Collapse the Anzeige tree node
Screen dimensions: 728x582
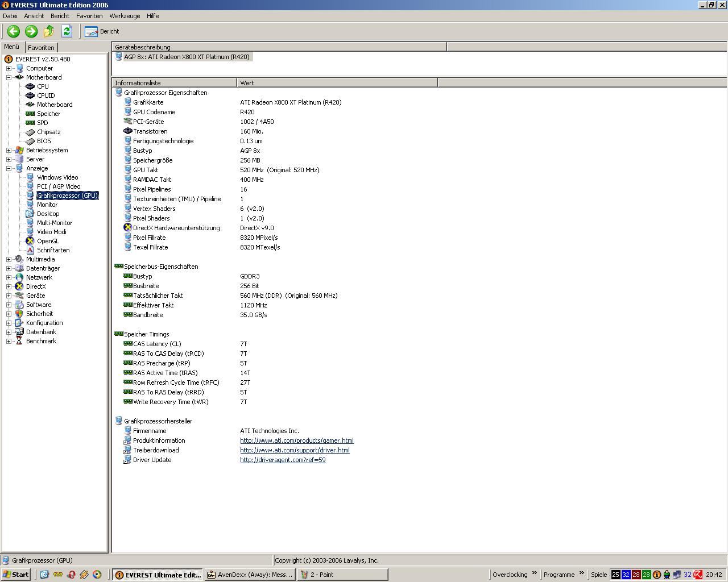tap(9, 168)
